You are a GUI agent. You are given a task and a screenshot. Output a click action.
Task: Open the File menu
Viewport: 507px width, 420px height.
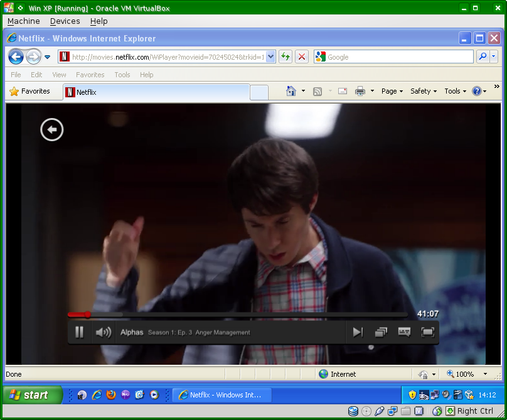pyautogui.click(x=16, y=75)
